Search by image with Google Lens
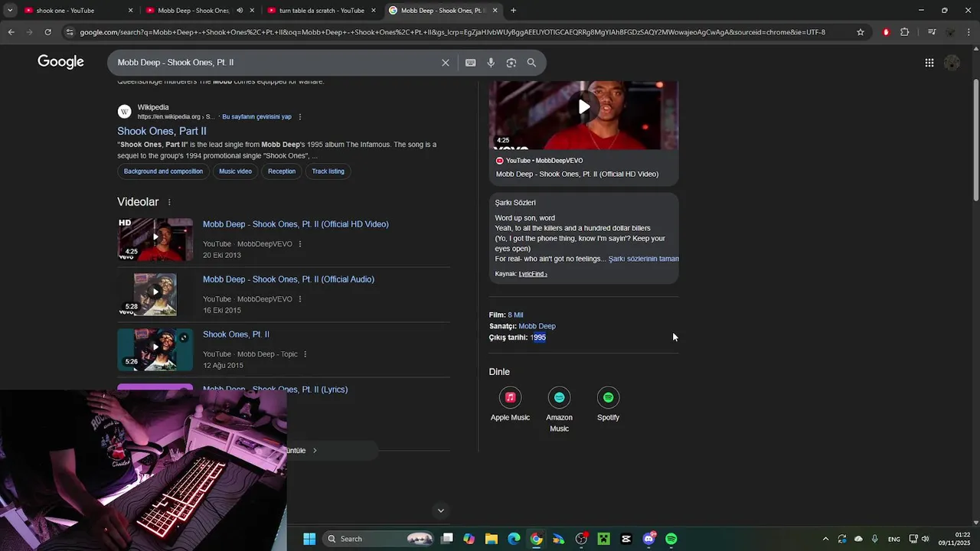 [511, 63]
